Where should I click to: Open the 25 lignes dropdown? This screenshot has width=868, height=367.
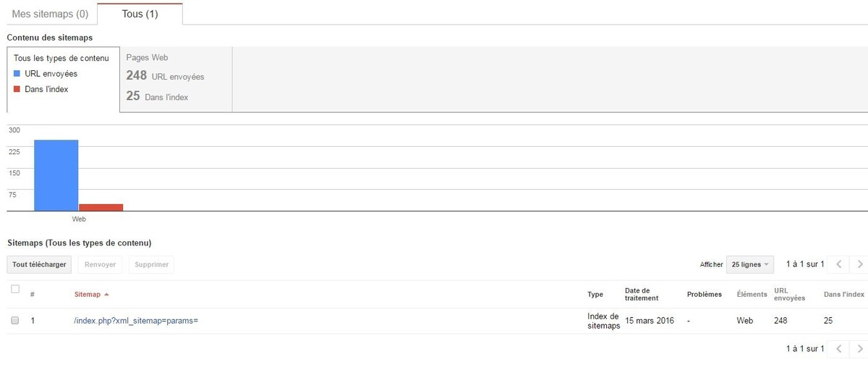tap(749, 264)
